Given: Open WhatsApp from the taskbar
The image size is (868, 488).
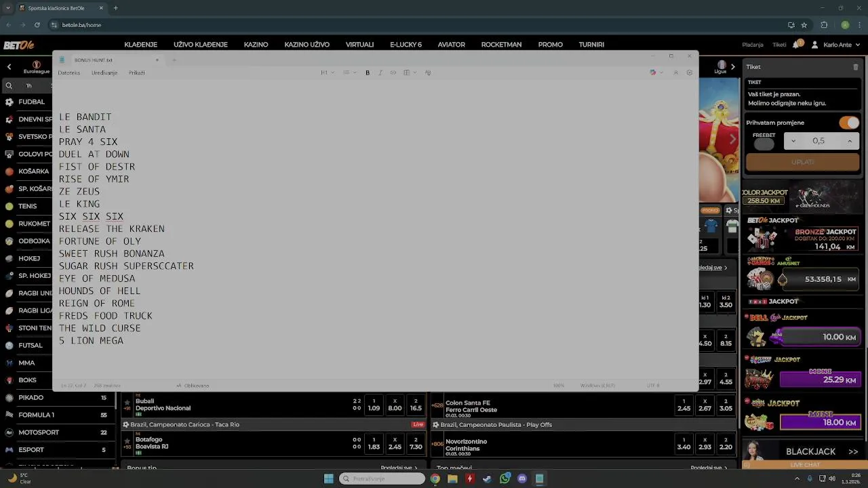Looking at the screenshot, I should click(505, 479).
